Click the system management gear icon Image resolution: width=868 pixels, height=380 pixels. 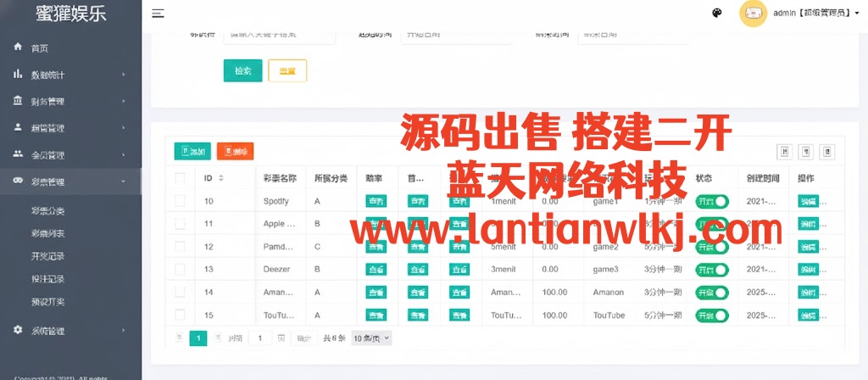tap(18, 330)
